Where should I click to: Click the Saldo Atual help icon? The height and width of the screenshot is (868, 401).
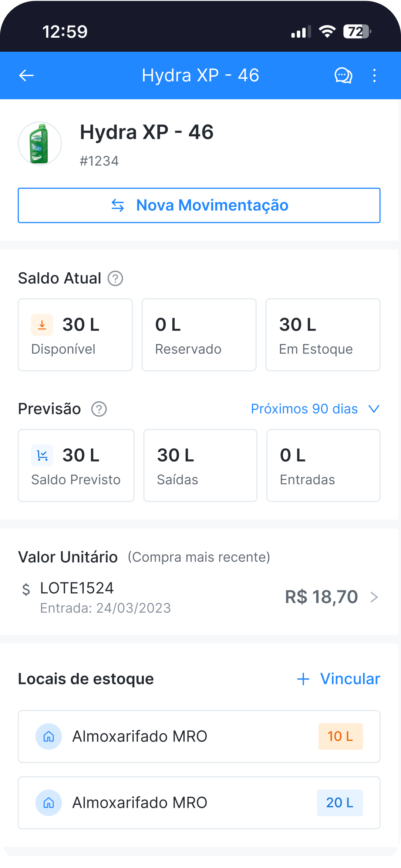[115, 279]
